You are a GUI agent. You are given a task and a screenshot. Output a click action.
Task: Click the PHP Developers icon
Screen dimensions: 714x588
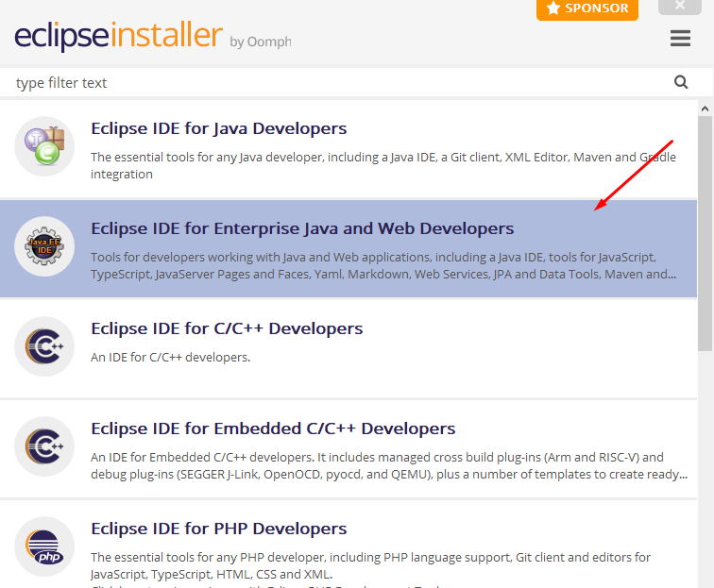click(44, 546)
